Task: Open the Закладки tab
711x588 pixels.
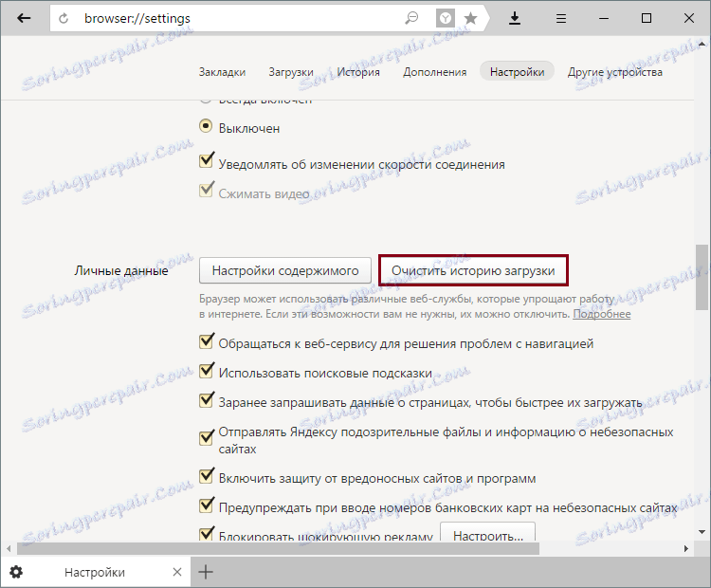Action: click(x=222, y=72)
